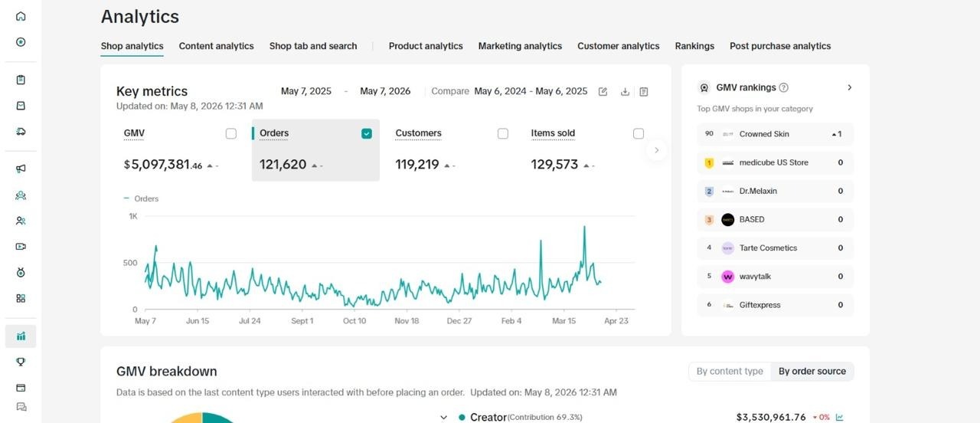Viewport: 980px width, 423px height.
Task: Open the Shipping truck icon in sidebar
Action: pos(21,132)
